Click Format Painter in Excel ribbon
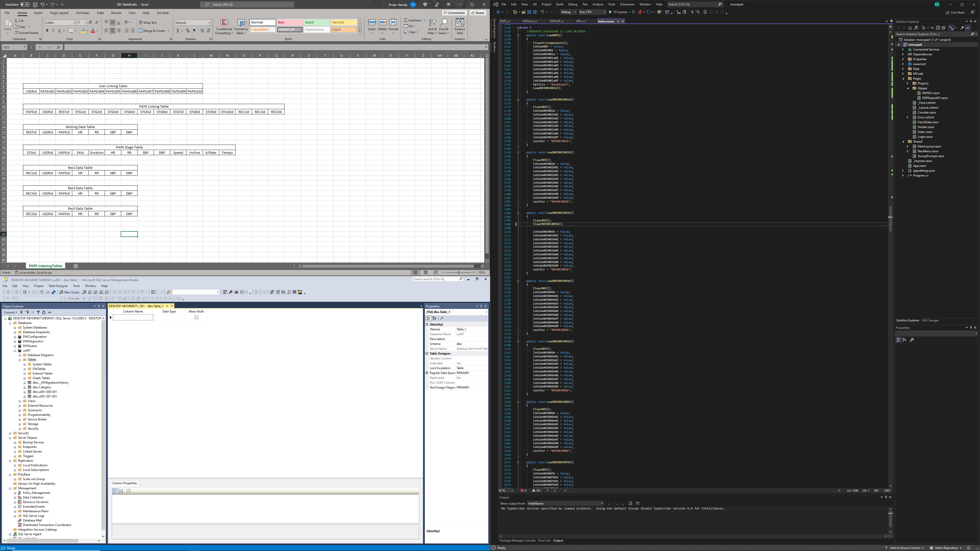980x551 pixels. pos(26,33)
